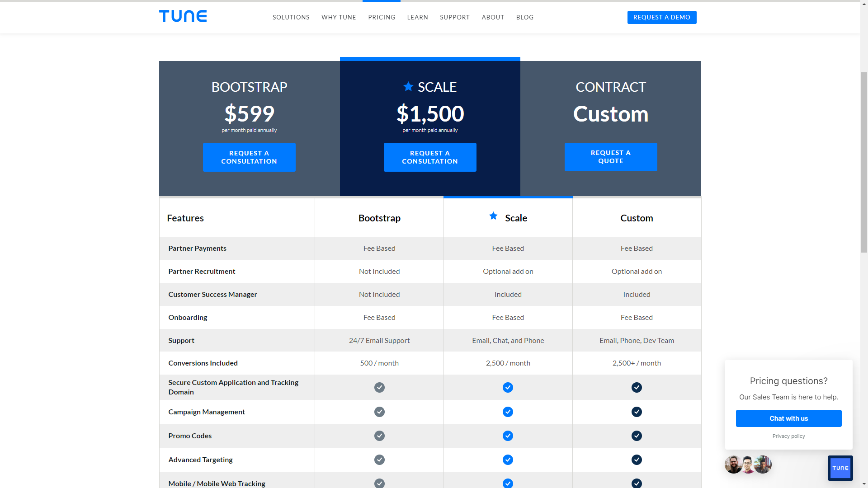Click the 'Email, Chat, and Phone' cell
This screenshot has height=488, width=868.
[x=508, y=340]
